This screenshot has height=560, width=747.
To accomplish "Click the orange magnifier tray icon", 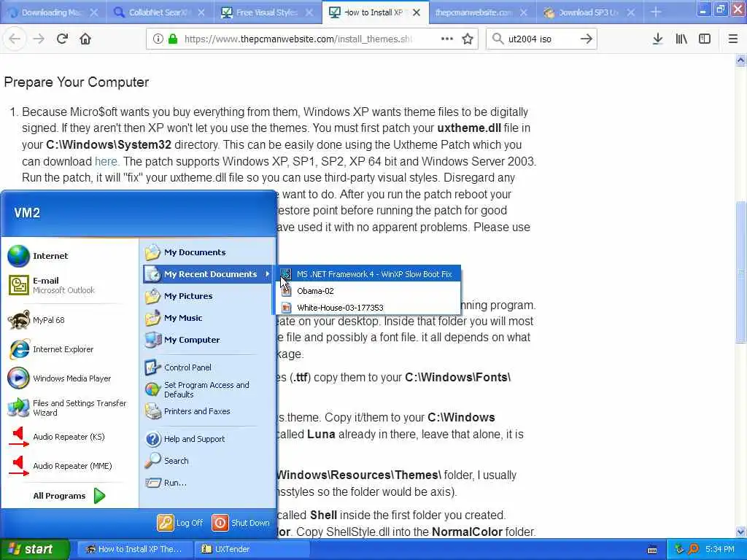I will (694, 550).
